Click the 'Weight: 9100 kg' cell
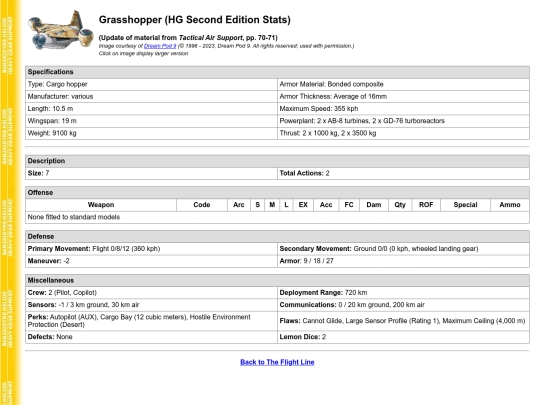 coord(151,133)
